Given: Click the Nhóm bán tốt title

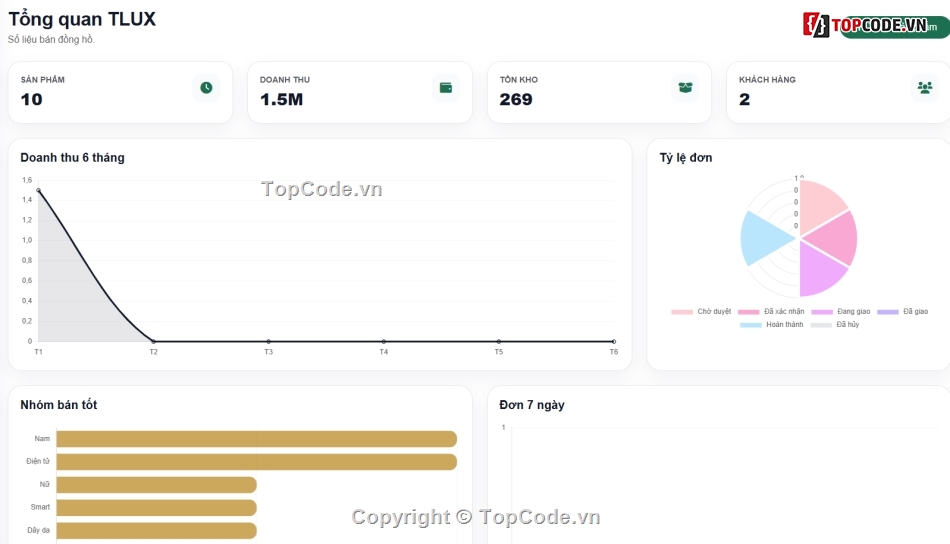Looking at the screenshot, I should pos(59,405).
